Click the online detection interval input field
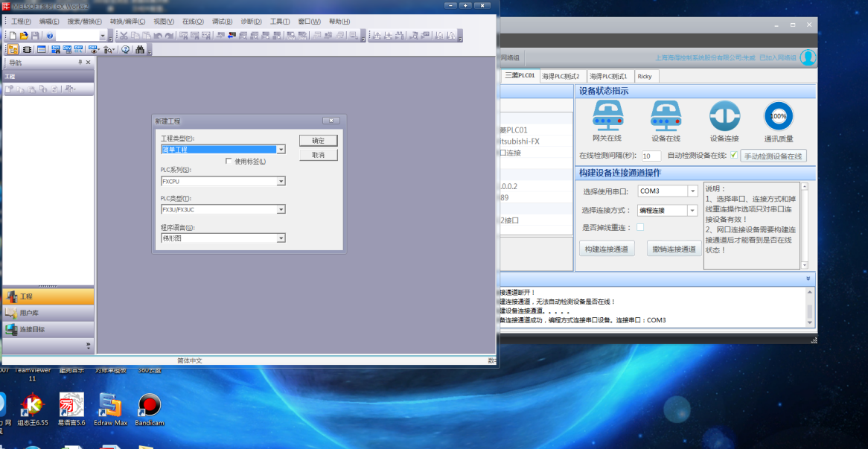Screen dimensions: 868x449 coord(651,156)
